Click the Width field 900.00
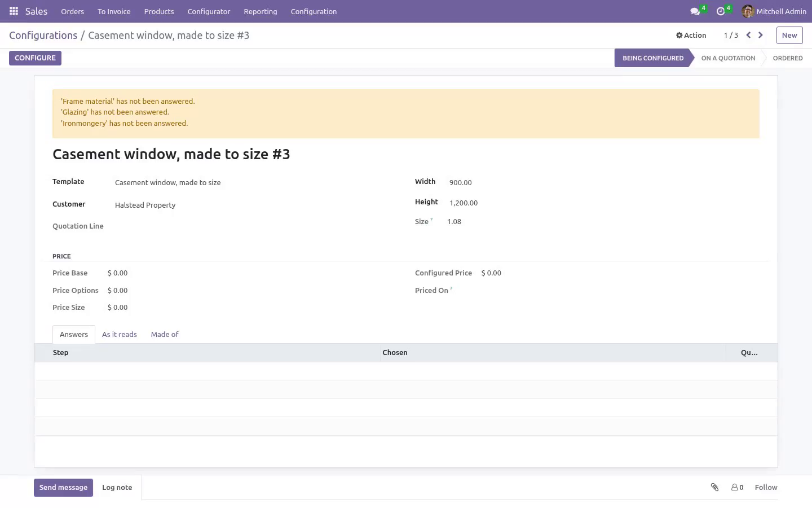The width and height of the screenshot is (812, 508). point(461,182)
